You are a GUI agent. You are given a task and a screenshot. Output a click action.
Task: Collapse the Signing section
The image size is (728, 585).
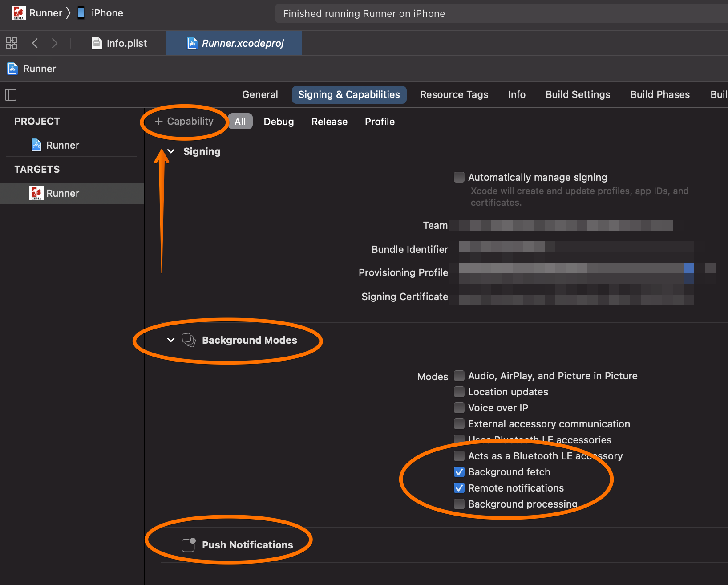point(171,151)
